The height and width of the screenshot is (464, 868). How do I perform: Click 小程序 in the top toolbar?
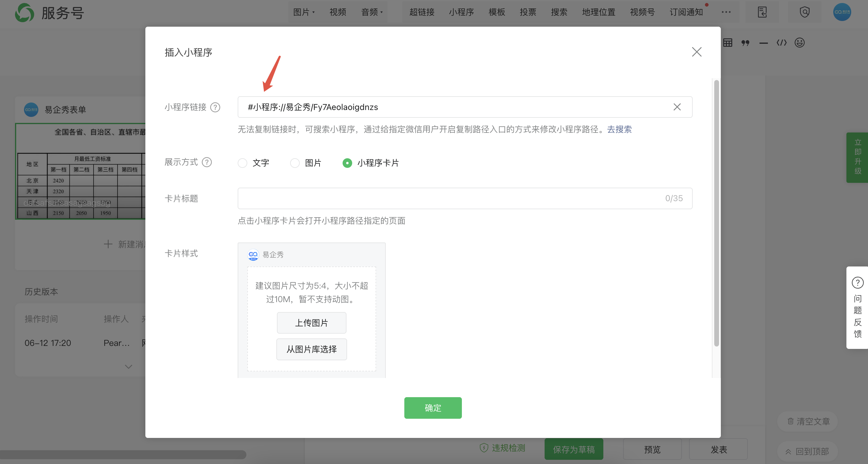[x=461, y=12]
